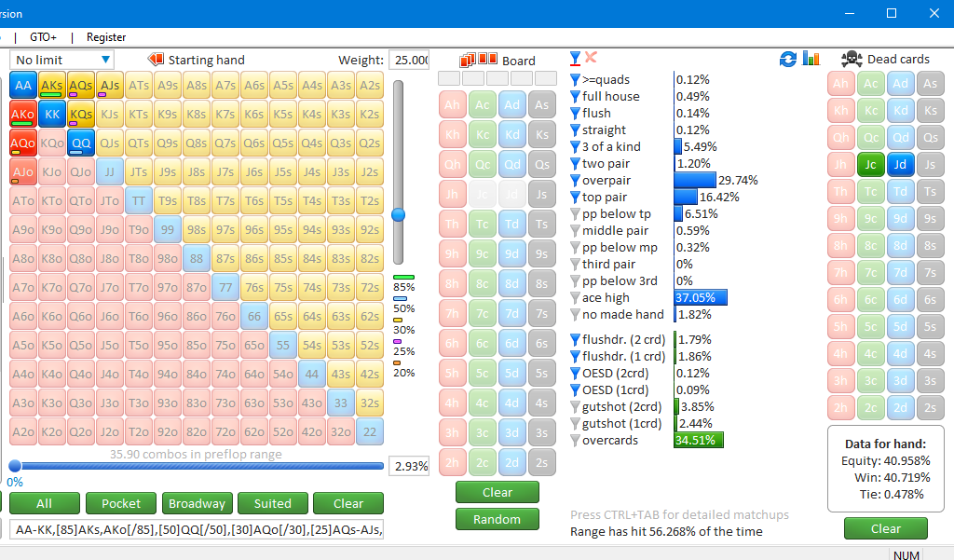Image resolution: width=954 pixels, height=560 pixels.
Task: Toggle the >=quads filter funnel
Action: (575, 80)
